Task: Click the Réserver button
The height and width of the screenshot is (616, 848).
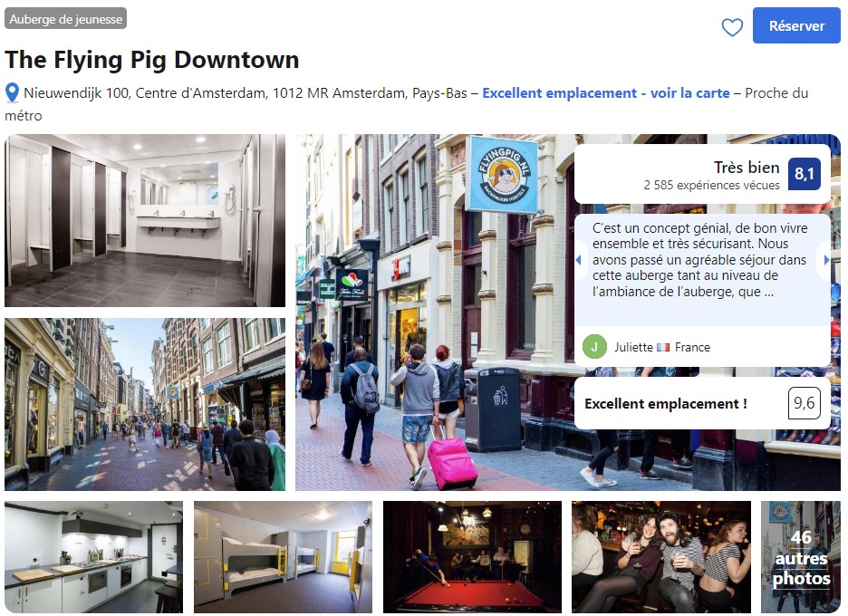Action: [796, 25]
